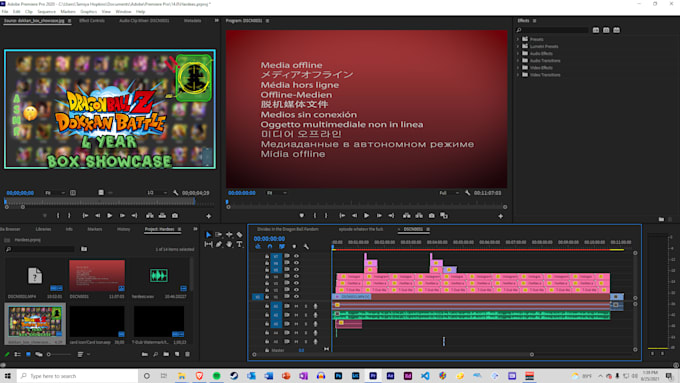Select the Track Select Forward tool
This screenshot has width=680, height=383.
219,235
